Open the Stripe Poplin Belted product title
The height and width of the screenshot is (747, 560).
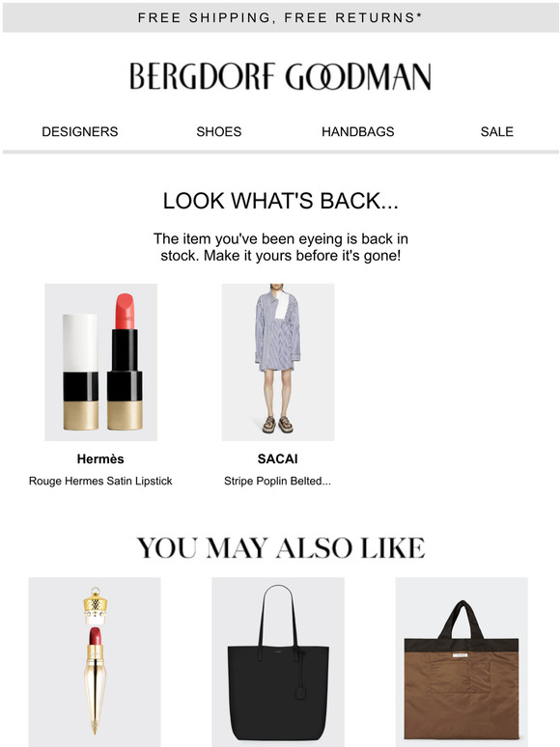click(277, 481)
